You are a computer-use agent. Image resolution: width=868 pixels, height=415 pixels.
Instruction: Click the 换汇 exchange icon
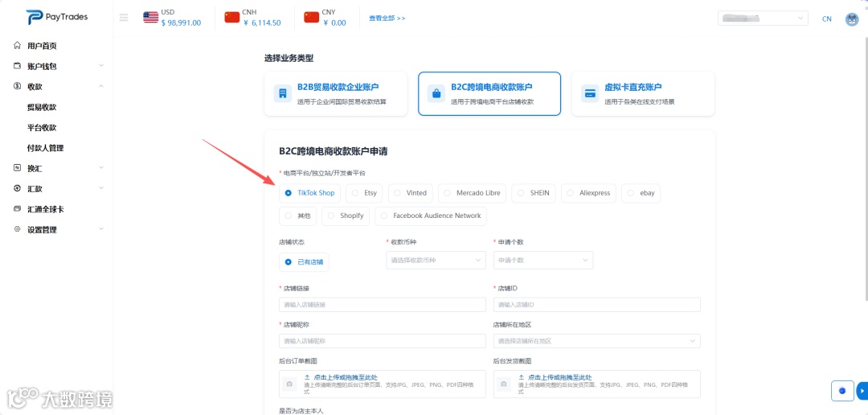[17, 168]
